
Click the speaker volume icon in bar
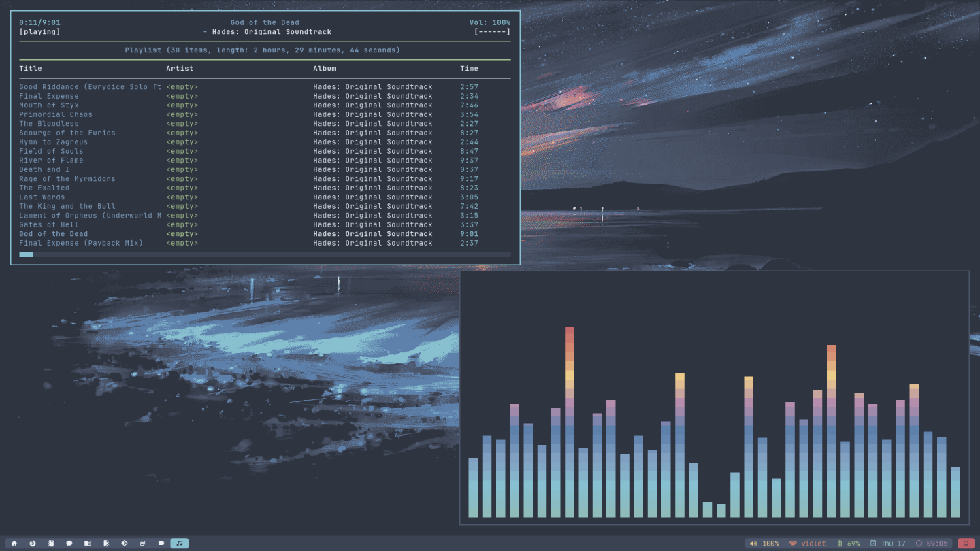[753, 544]
